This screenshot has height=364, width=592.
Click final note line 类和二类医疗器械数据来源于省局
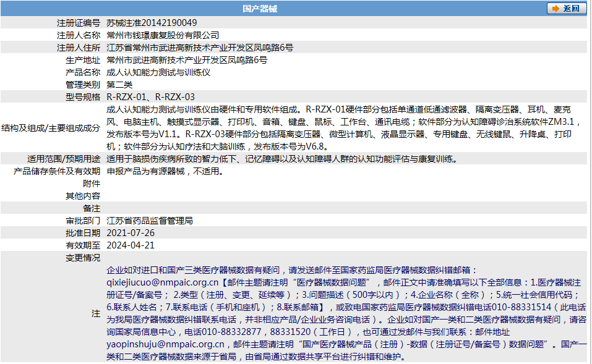257,357
